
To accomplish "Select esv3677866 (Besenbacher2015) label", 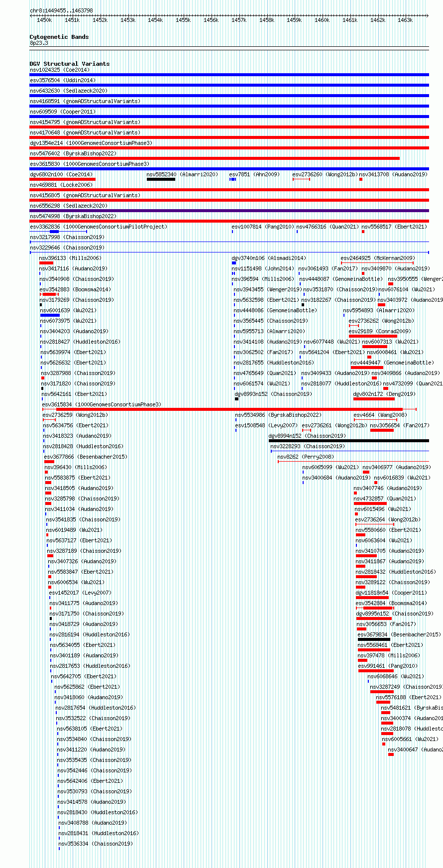I will pos(86,457).
